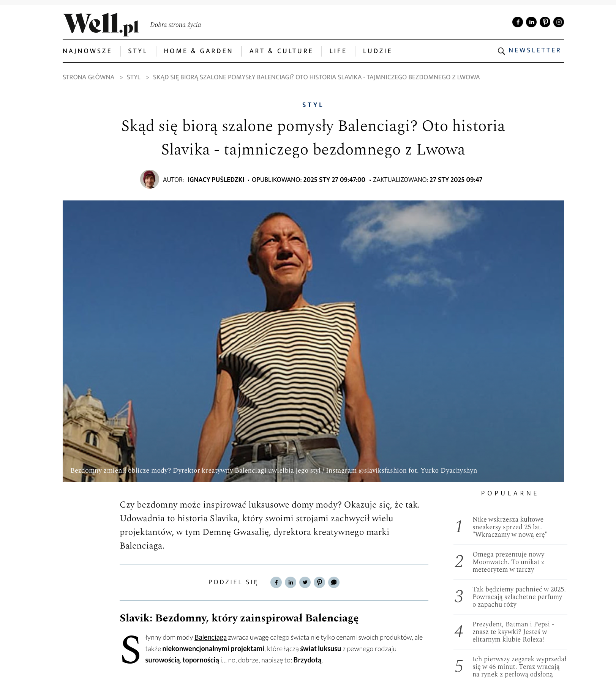Image resolution: width=616 pixels, height=678 pixels.
Task: Open the ART & CULTURE section
Action: (x=281, y=51)
